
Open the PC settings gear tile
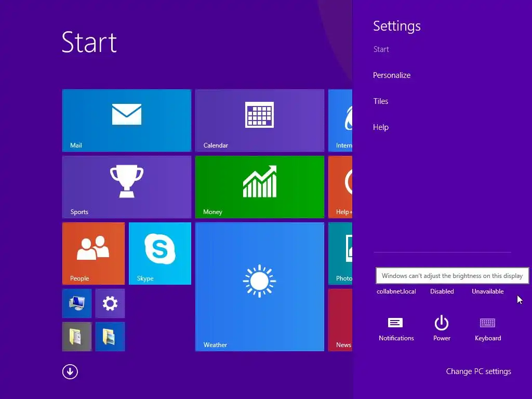tap(110, 303)
